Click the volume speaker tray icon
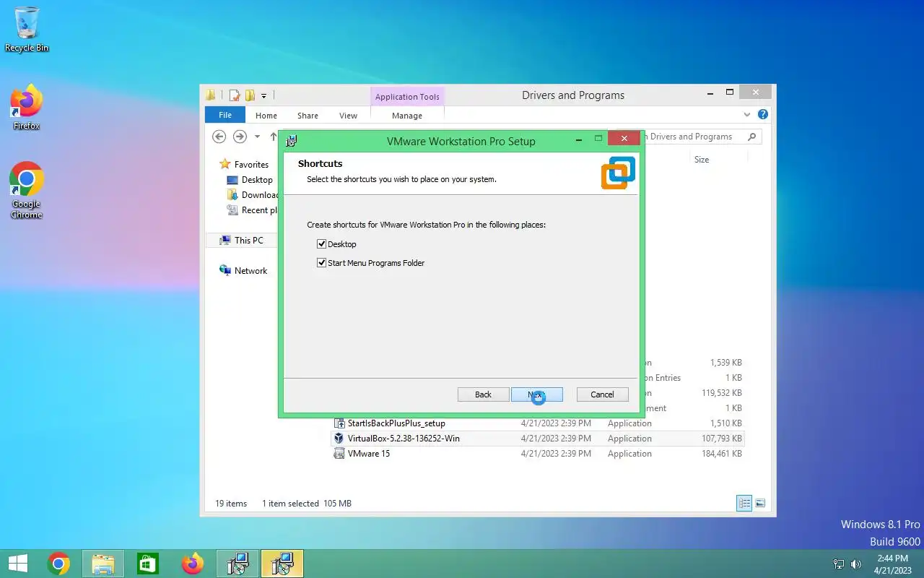The image size is (924, 578). pyautogui.click(x=856, y=564)
